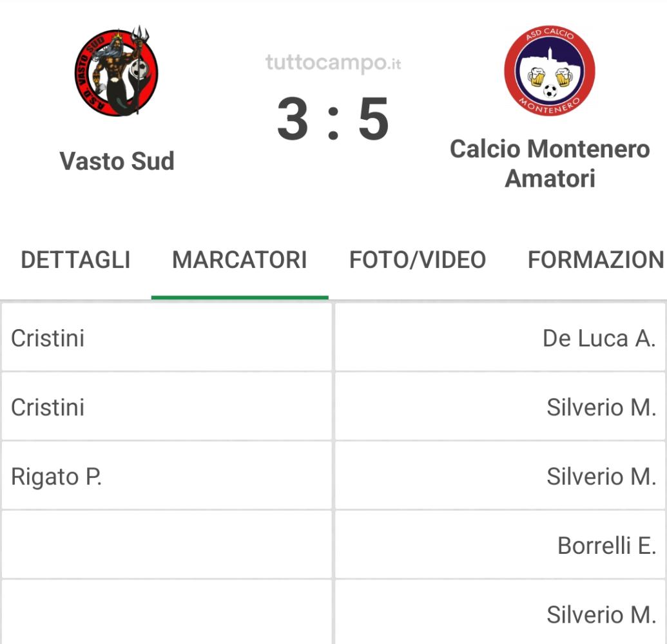Click the home score number 3
The height and width of the screenshot is (644, 667).
click(293, 118)
